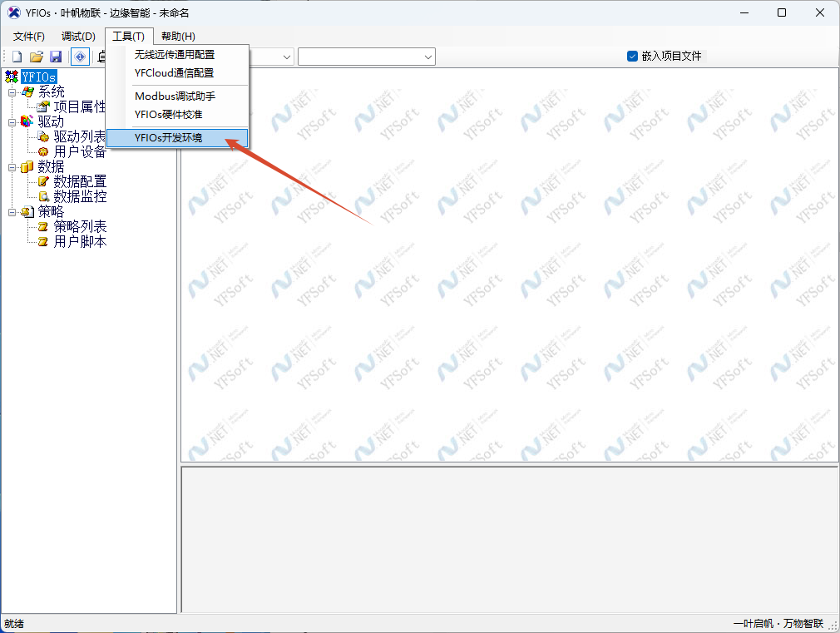Viewport: 840px width, 633px height.
Task: Close the 工具(T) menu
Action: pyautogui.click(x=129, y=36)
